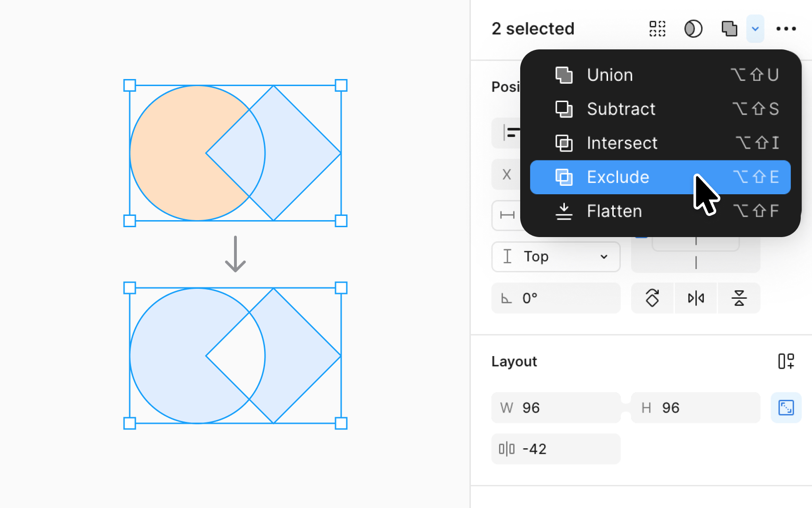Select Union from the menu
This screenshot has width=812, height=508.
pyautogui.click(x=609, y=74)
